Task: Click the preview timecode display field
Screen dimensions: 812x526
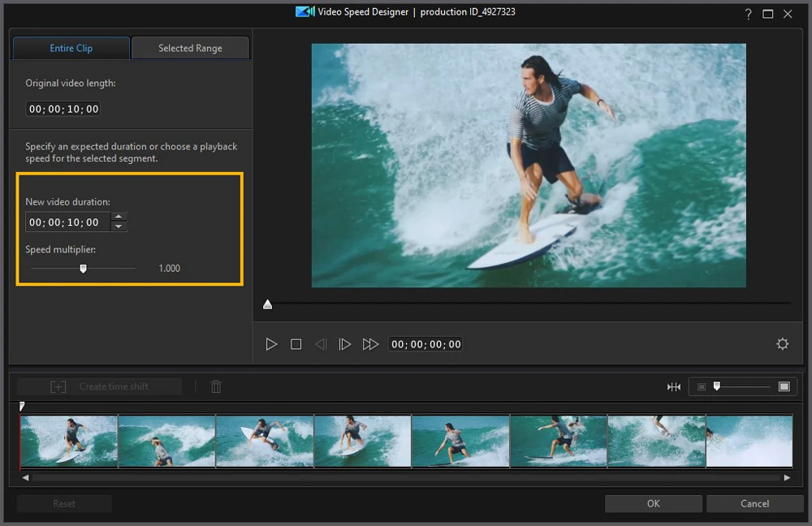Action: point(426,344)
